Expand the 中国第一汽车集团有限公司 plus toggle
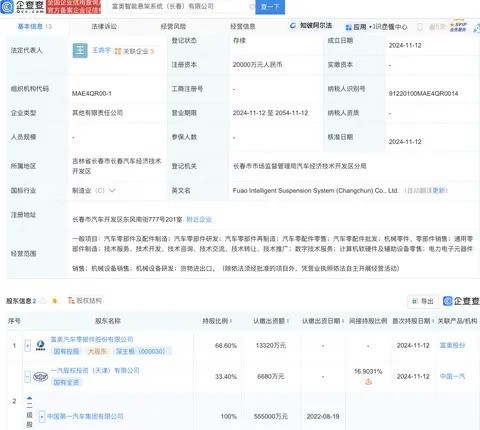The height and width of the screenshot is (430, 480). (42, 416)
